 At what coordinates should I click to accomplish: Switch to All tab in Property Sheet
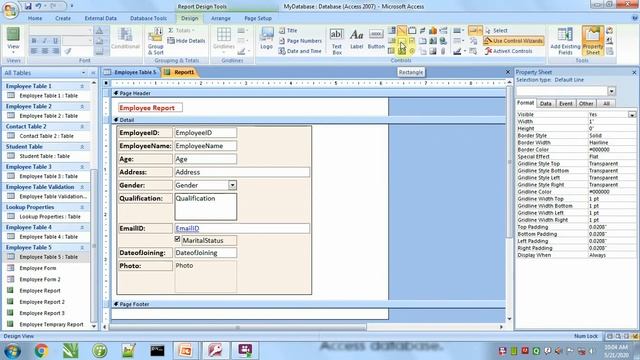[607, 104]
